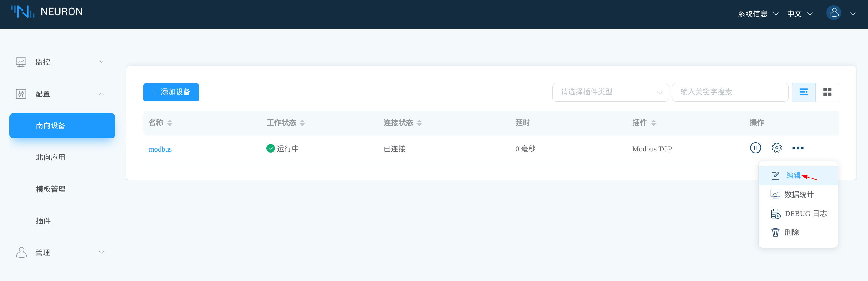This screenshot has height=281, width=868.
Task: Expand the 管理 sidebar section
Action: 101,252
